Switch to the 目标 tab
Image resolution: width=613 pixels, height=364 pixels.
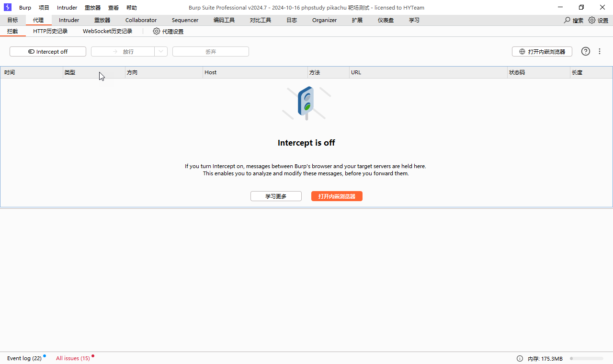12,20
